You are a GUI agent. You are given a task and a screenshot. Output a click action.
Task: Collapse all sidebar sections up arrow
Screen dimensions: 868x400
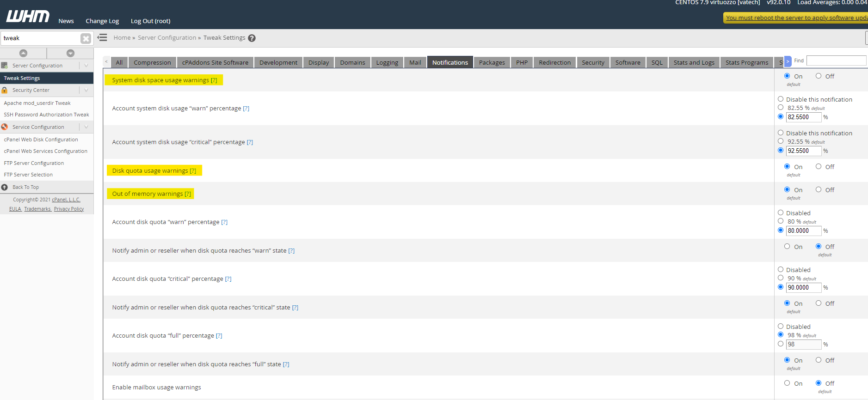coord(23,53)
